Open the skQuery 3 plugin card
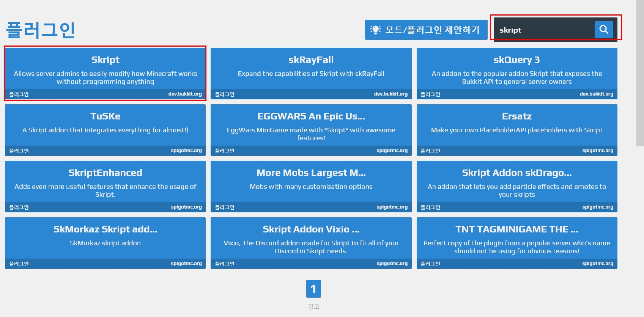The width and height of the screenshot is (644, 317). (x=517, y=73)
